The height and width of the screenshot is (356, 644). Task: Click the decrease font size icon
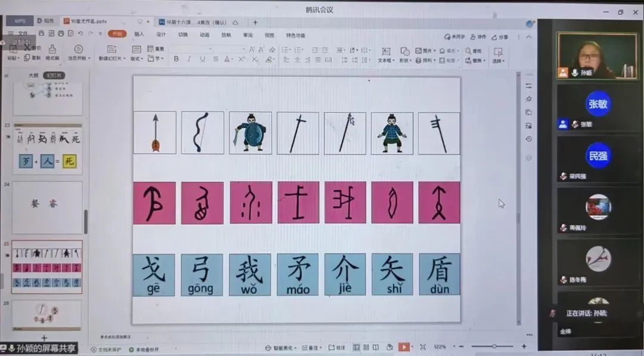[261, 49]
